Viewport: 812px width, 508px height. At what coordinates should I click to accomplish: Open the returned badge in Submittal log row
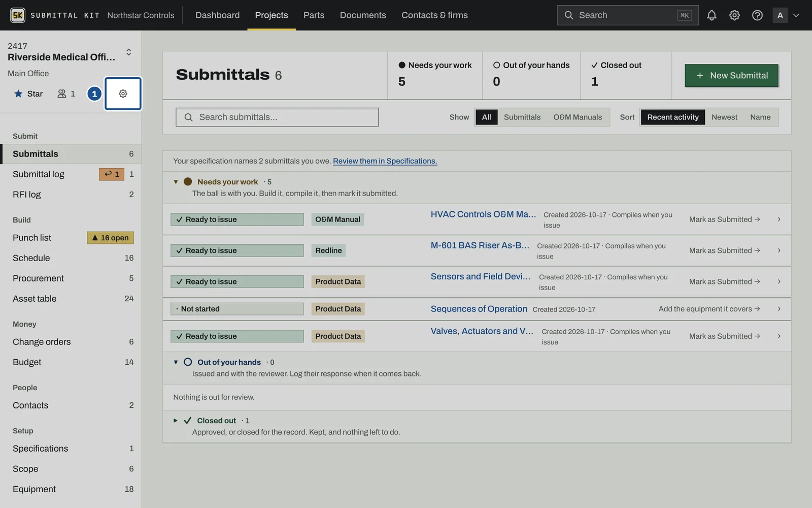(112, 174)
